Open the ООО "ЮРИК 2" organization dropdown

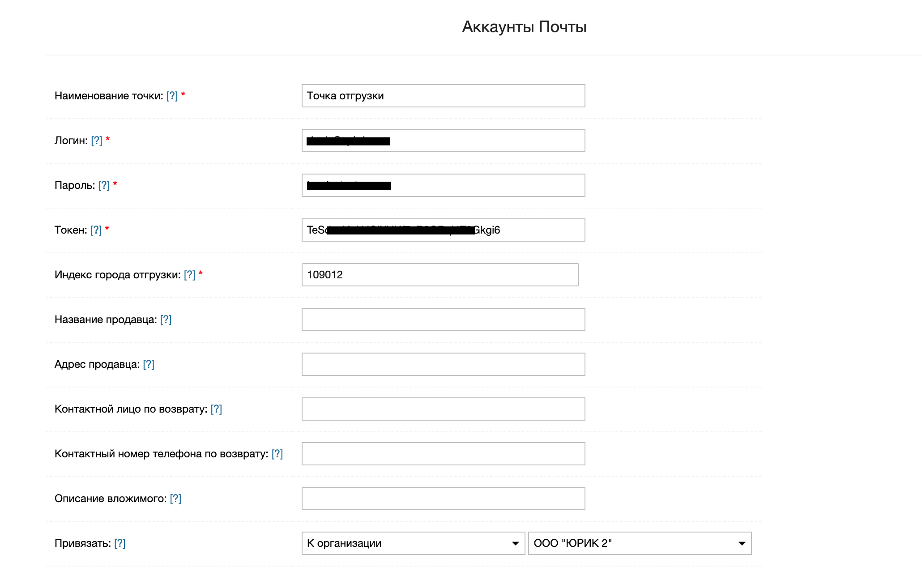pos(639,543)
